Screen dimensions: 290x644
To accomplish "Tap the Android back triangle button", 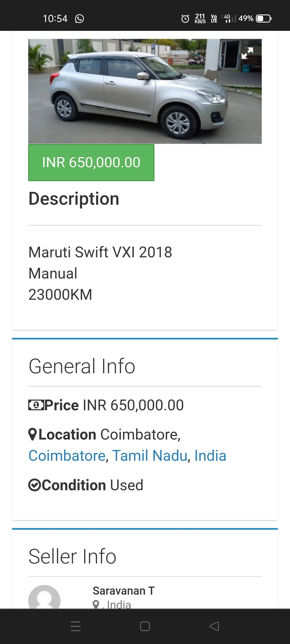I will [x=214, y=626].
